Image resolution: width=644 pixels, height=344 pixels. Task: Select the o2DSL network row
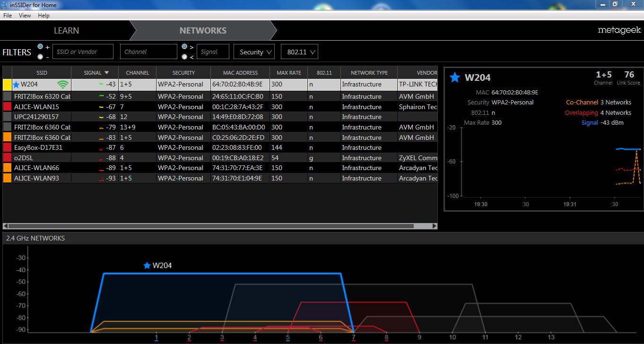[x=220, y=158]
